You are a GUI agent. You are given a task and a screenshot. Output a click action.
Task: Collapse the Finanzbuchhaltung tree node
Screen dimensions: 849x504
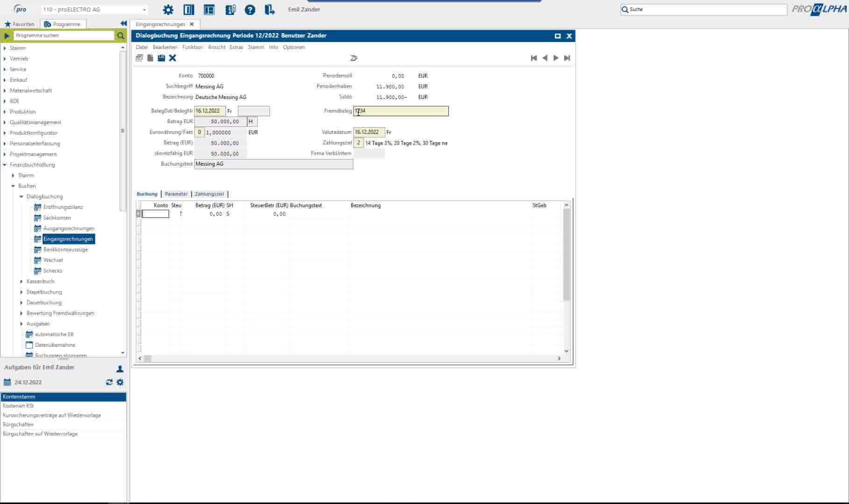pos(5,165)
